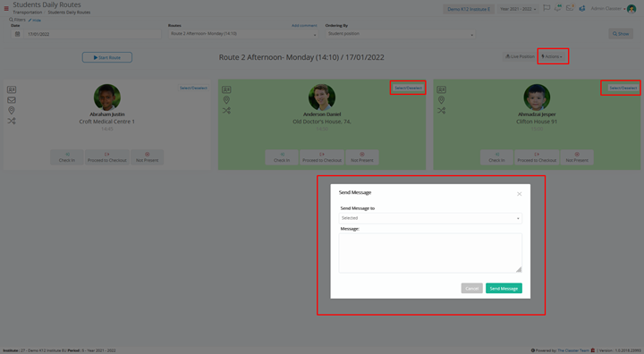
Task: Click location pin on Abraham Justin's card
Action: coord(12,110)
